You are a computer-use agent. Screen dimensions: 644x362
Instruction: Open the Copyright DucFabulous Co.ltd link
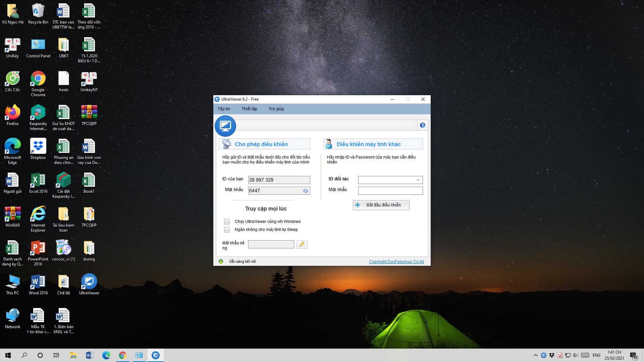[396, 262]
